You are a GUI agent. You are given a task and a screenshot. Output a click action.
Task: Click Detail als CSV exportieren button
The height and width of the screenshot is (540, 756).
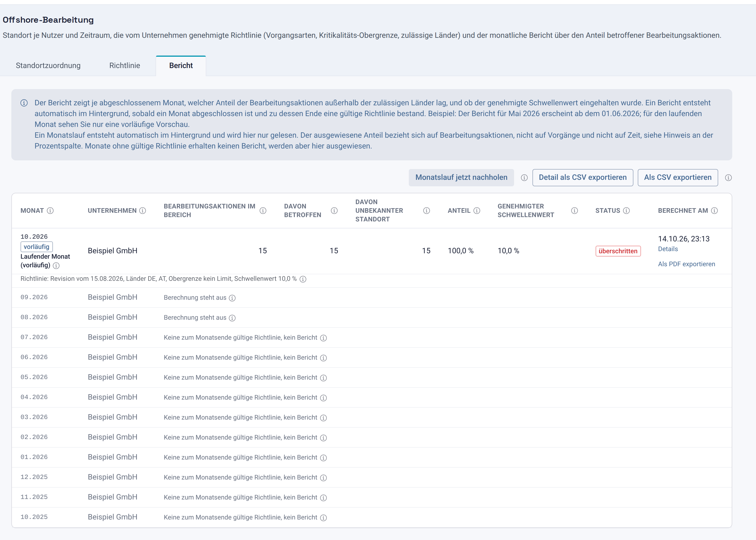tap(582, 178)
